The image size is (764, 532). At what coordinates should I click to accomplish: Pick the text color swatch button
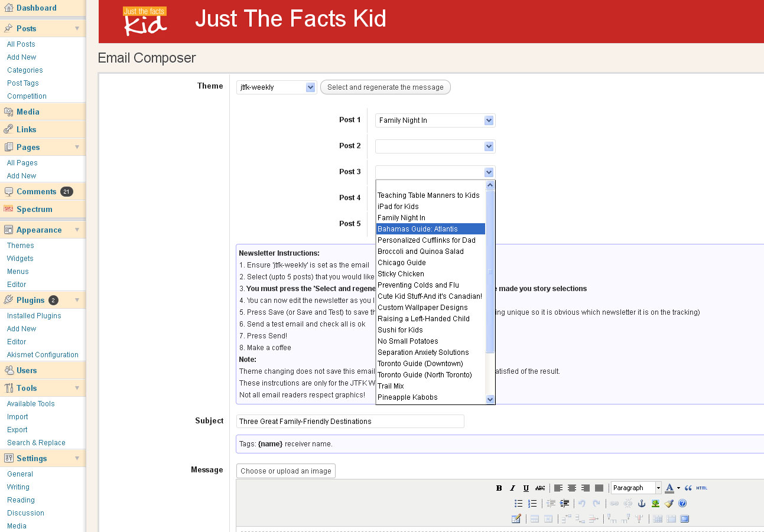669,488
